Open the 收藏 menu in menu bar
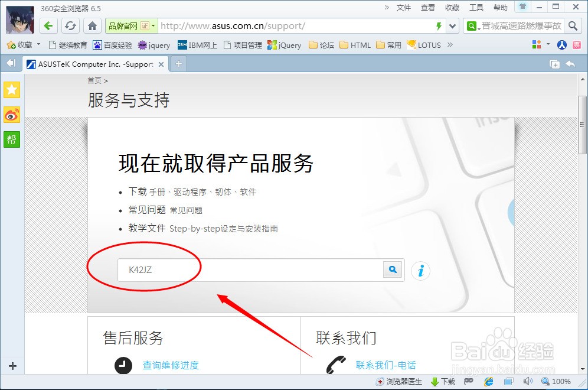The image size is (588, 390). click(x=452, y=8)
